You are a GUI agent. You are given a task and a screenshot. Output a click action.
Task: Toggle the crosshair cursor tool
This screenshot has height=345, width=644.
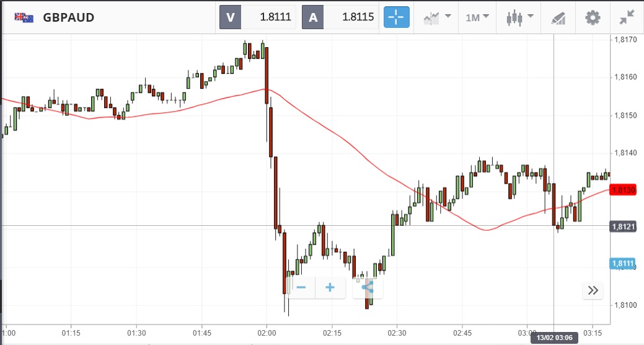397,17
